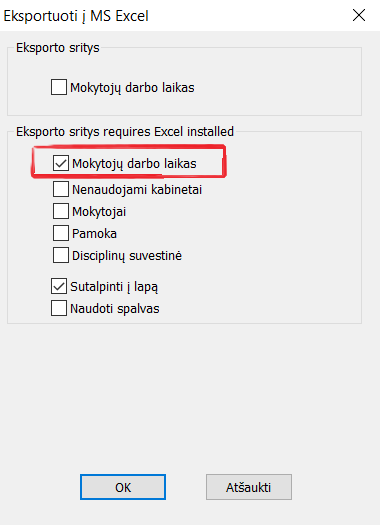Tick the Nenaudojami kabinetai checkbox

point(61,189)
